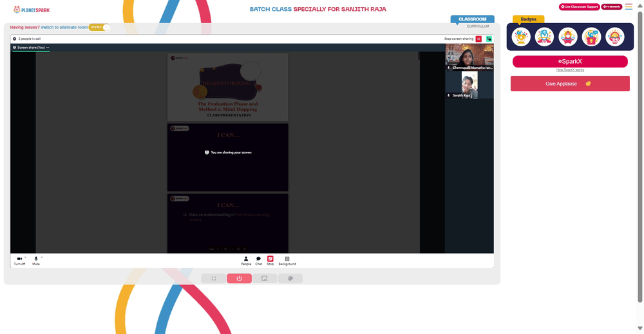Select the raised fist badge
Image resolution: width=644 pixels, height=334 pixels.
tap(544, 37)
